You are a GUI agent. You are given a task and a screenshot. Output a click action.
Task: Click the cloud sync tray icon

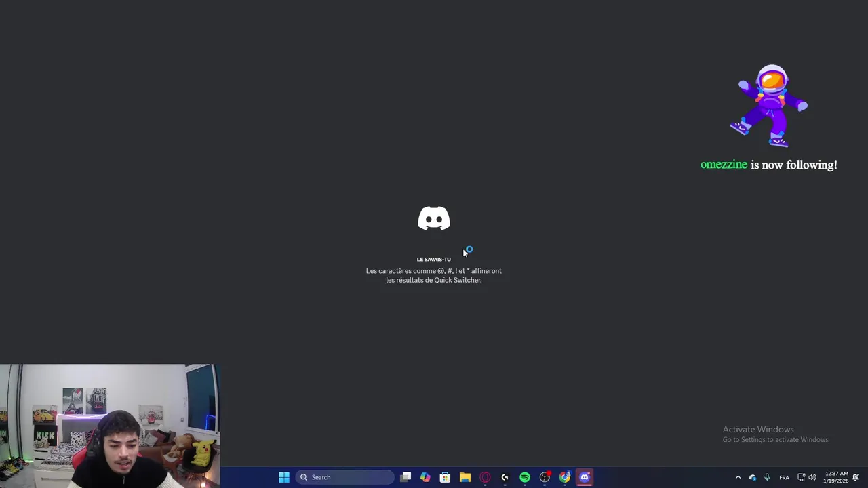[x=753, y=477]
